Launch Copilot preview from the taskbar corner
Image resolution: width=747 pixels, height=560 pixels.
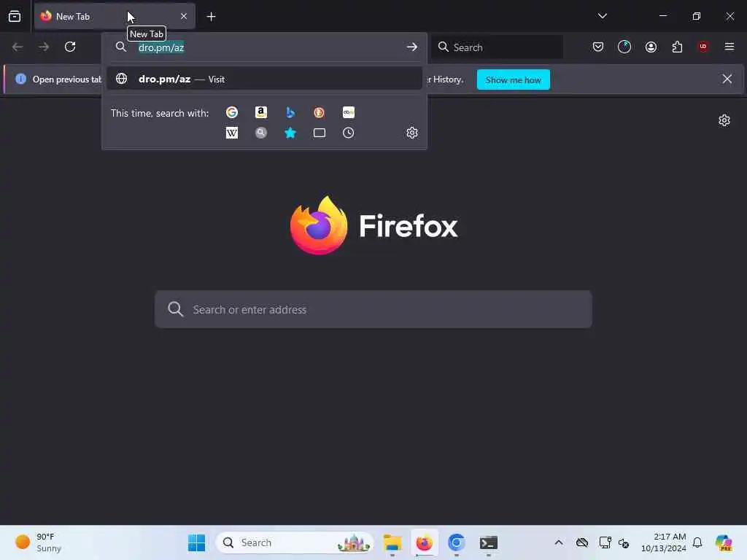724,542
